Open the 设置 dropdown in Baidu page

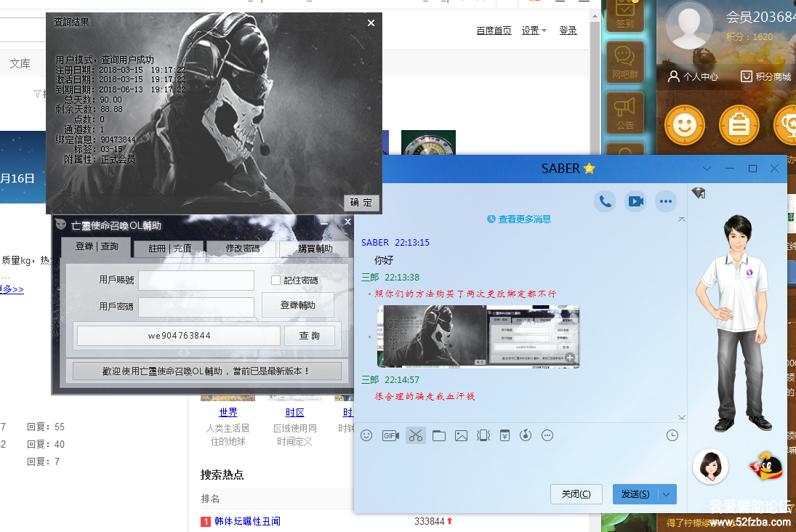[x=534, y=31]
